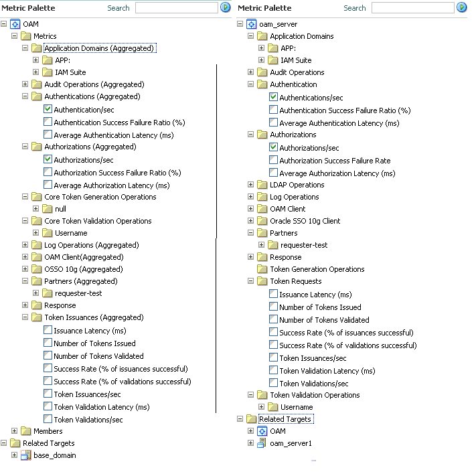Click APP: label in oam_server palette
This screenshot has width=476, height=476.
click(288, 48)
